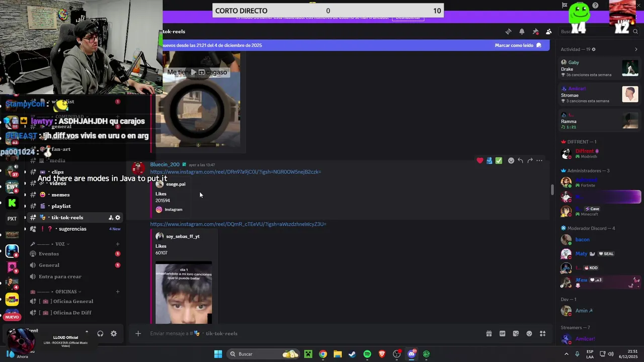Create invite icon for tik-tok-reels channel

coord(111,218)
